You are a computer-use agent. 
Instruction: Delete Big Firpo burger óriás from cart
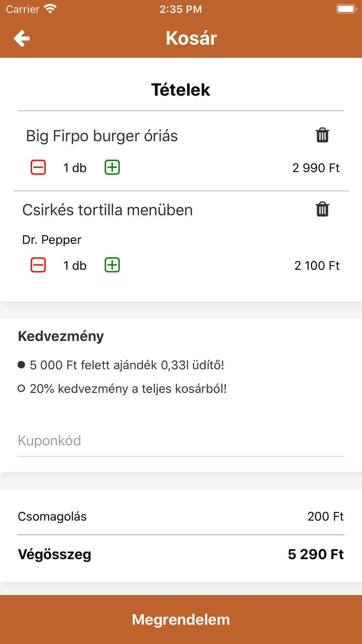322,135
